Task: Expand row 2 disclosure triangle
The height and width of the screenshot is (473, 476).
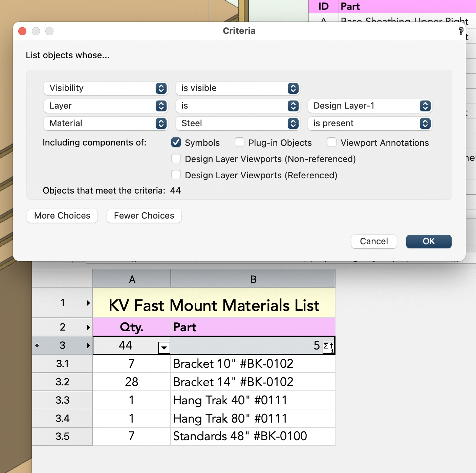Action: click(x=88, y=327)
